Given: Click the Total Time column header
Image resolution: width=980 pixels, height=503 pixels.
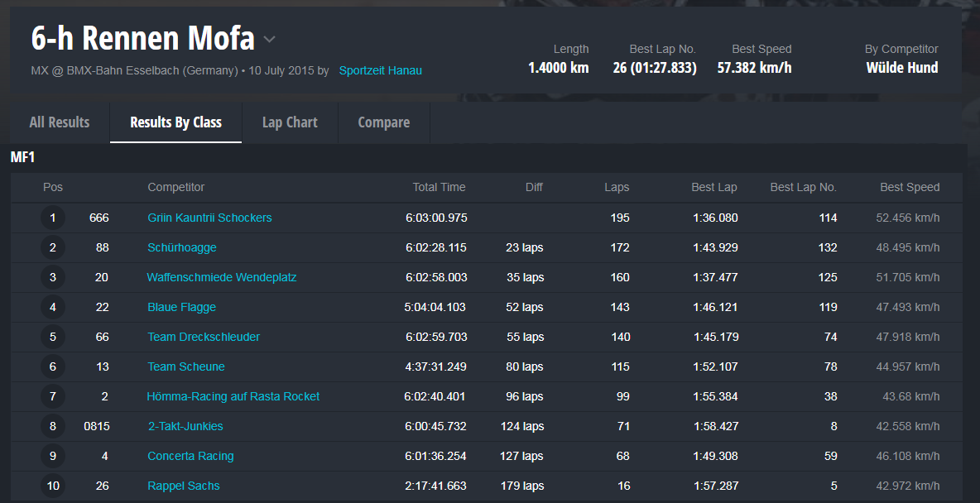Looking at the screenshot, I should click(x=439, y=187).
